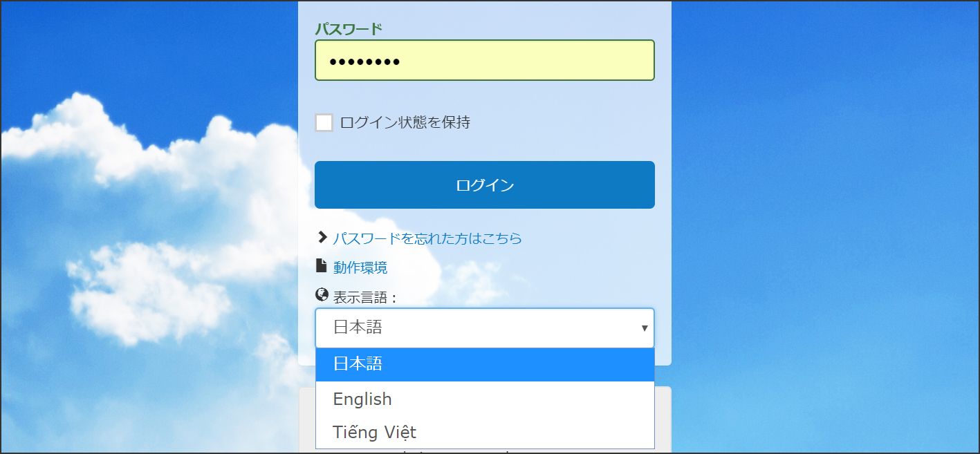Screen dimensions: 980x454
Task: Click the globe icon beside 表示言語
Action: coord(322,296)
